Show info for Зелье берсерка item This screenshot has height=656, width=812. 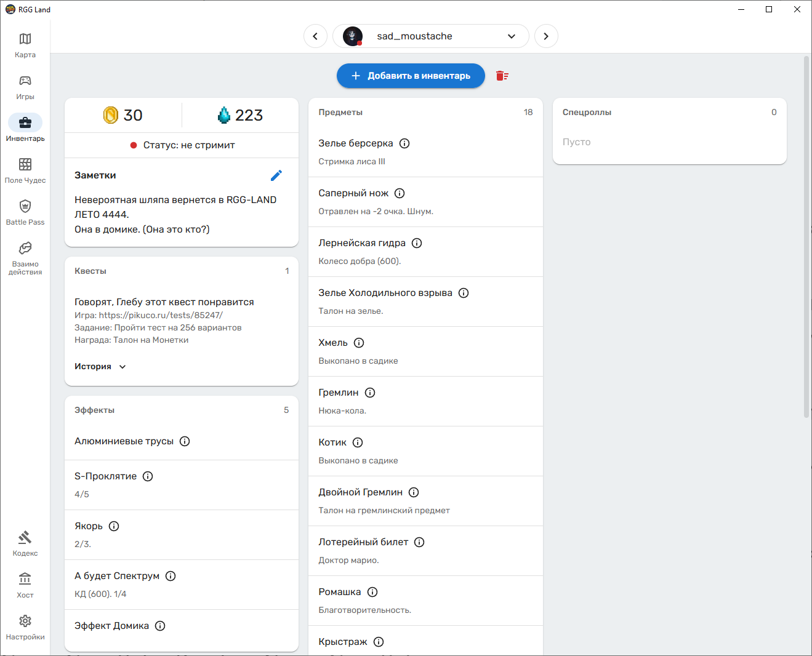404,143
